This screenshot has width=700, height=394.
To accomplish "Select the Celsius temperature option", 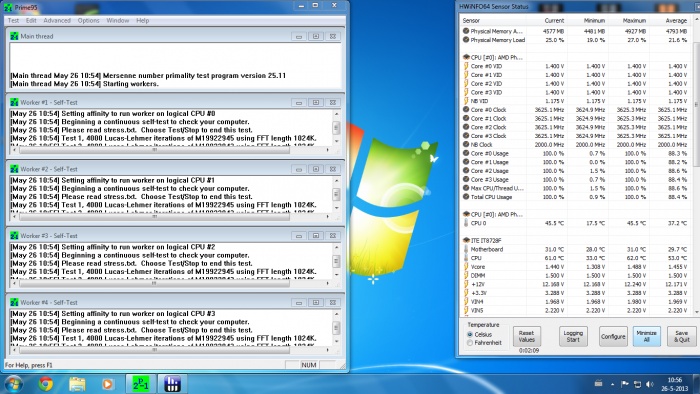I will 470,334.
